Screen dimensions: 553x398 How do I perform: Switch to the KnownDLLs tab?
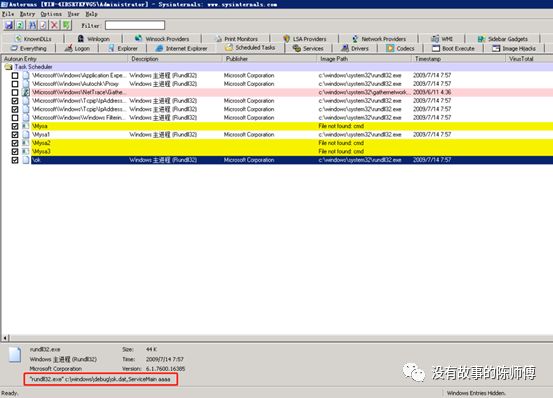click(33, 39)
